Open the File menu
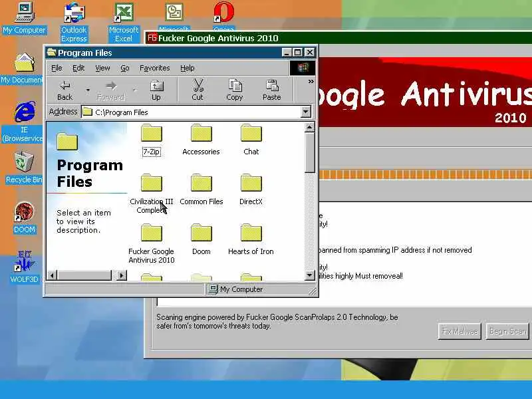This screenshot has width=532, height=399. click(57, 68)
